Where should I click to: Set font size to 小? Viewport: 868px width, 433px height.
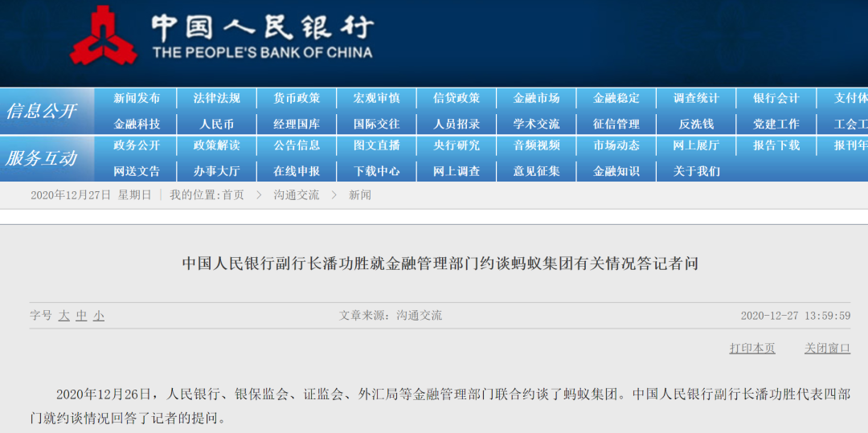(x=99, y=316)
